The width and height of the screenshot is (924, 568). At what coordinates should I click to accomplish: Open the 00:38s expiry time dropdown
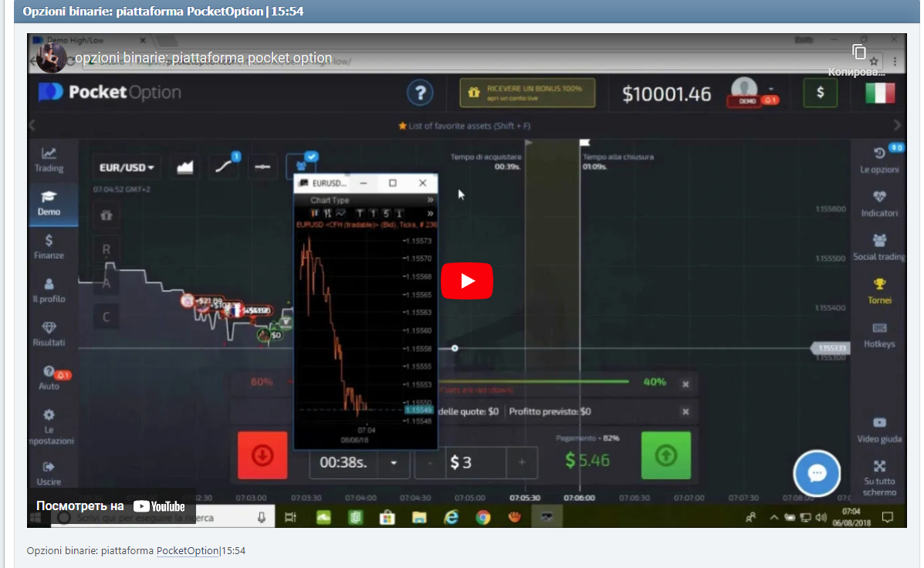click(394, 462)
